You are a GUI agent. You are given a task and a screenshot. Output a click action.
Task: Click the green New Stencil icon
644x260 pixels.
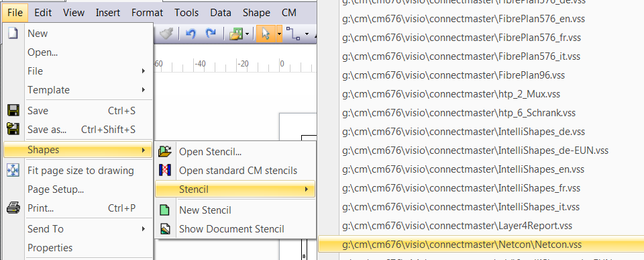click(x=165, y=210)
